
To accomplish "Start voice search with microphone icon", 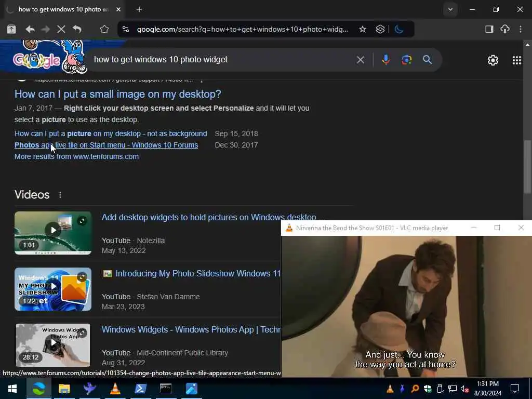I will pos(385,60).
